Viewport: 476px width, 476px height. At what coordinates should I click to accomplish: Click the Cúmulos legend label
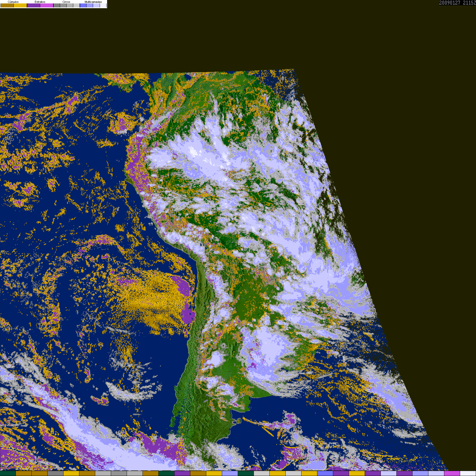pyautogui.click(x=13, y=2)
